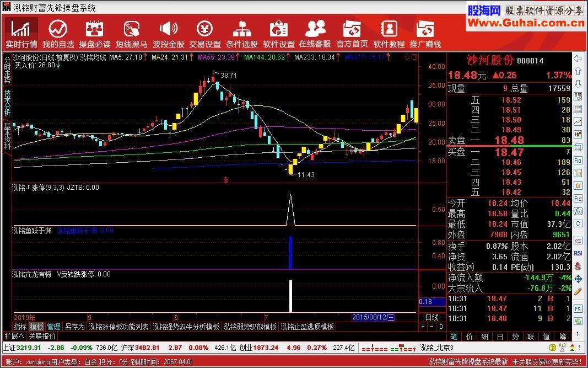588x368 pixels.
Task: Click the MA144: 20.62 indicator label
Action: coord(264,57)
